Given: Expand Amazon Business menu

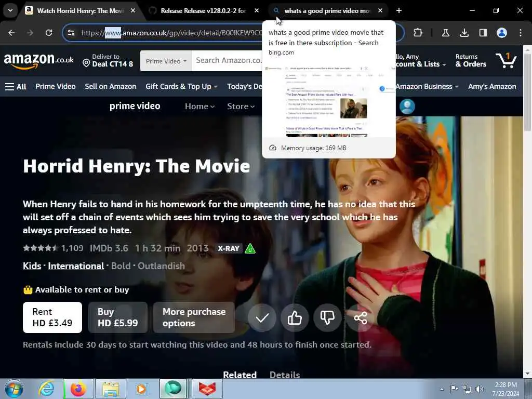Looking at the screenshot, I should tap(427, 87).
